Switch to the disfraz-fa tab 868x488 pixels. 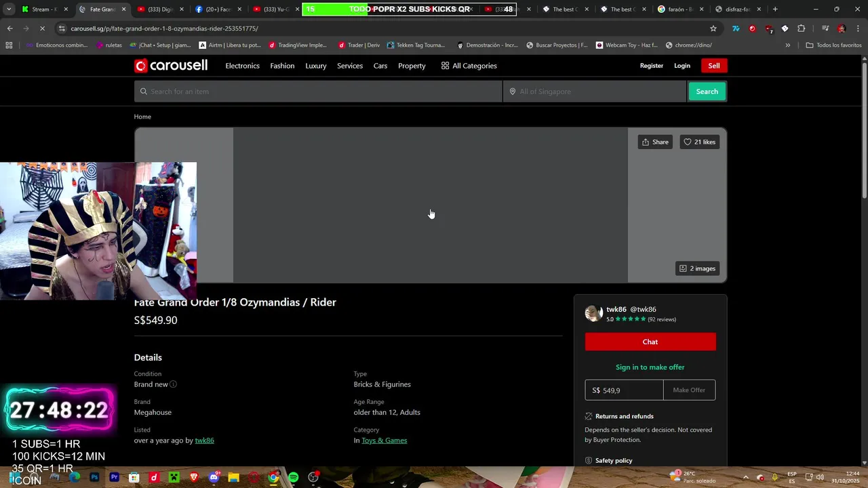click(739, 9)
